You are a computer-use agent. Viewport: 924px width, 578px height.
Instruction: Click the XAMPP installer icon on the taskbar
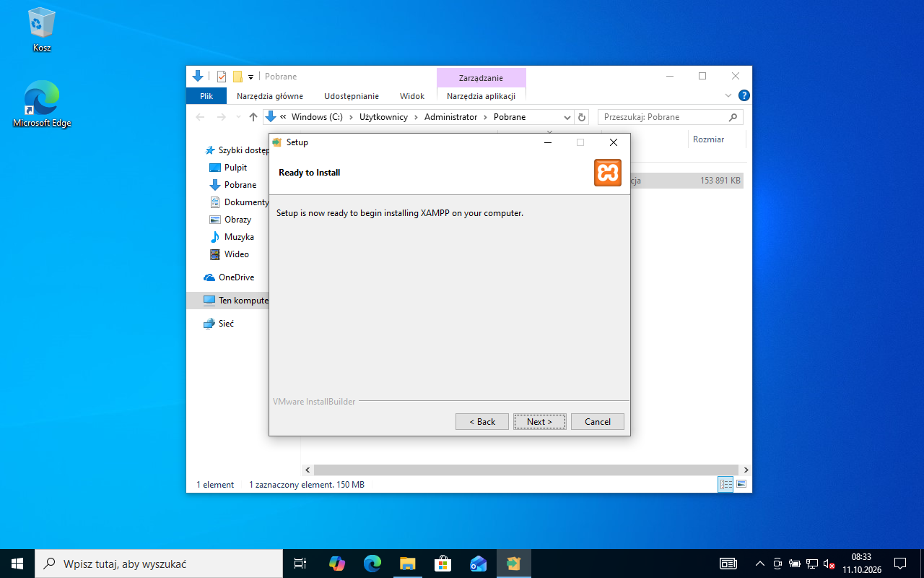point(513,564)
